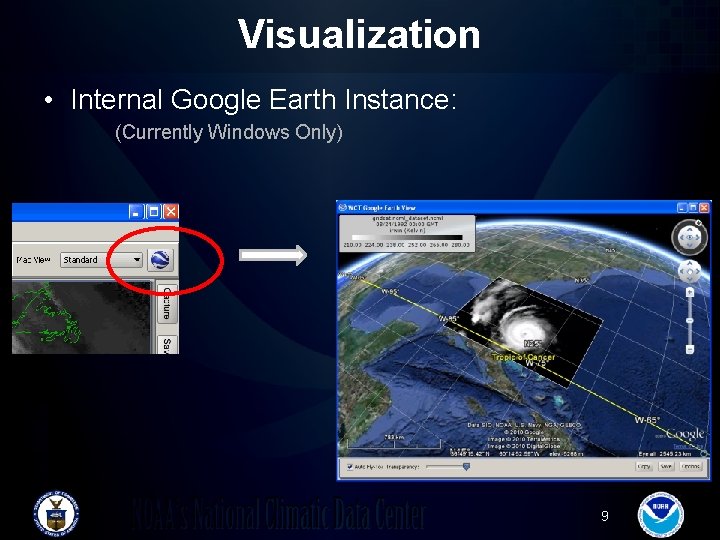Minimize the left map viewer window
The height and width of the screenshot is (540, 720).
coord(136,212)
